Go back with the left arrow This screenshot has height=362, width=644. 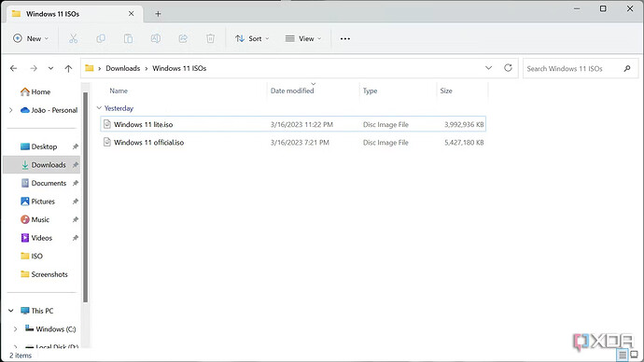(14, 68)
